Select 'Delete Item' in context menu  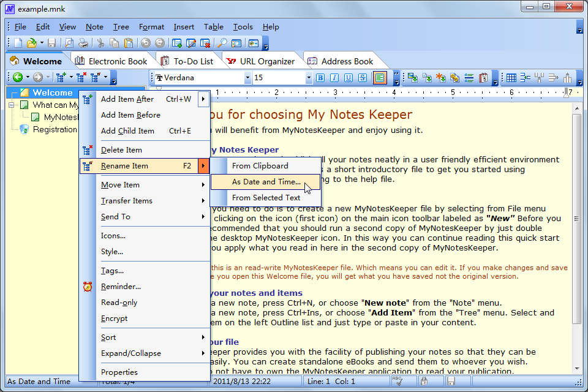(x=121, y=150)
